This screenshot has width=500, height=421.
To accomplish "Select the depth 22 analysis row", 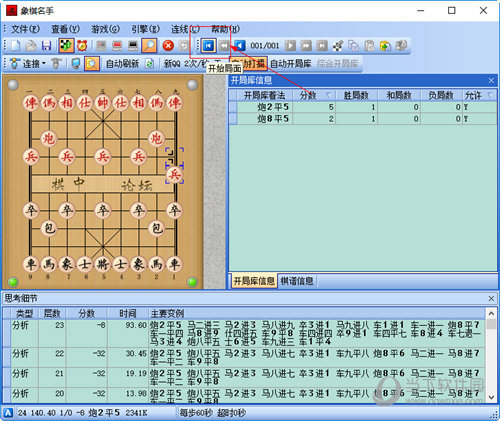I will [x=244, y=357].
